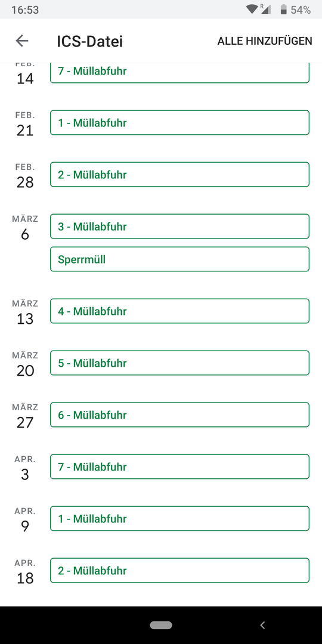Image resolution: width=322 pixels, height=644 pixels.
Task: Tap the mobile signal icon in status bar
Action: [266, 10]
